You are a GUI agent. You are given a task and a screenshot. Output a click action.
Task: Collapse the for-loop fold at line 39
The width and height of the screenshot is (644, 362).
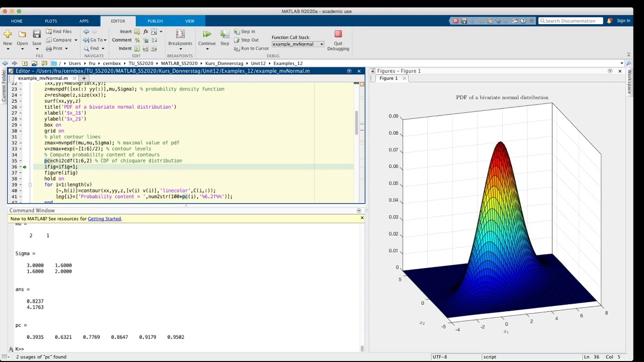(x=30, y=185)
